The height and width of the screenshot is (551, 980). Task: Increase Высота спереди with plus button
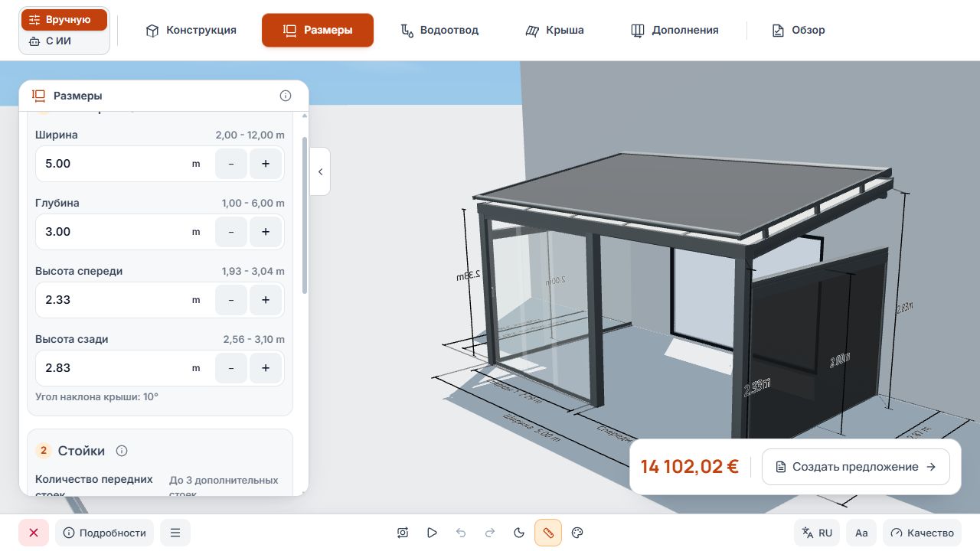point(266,300)
